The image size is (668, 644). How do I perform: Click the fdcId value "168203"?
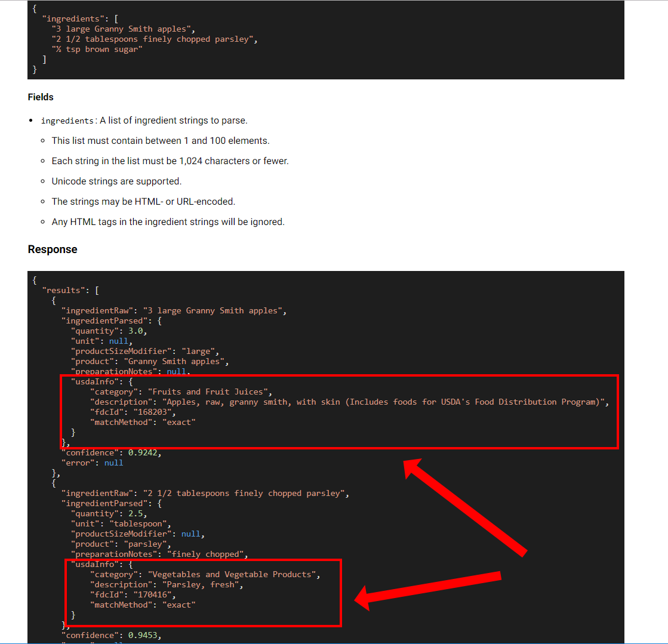click(152, 412)
